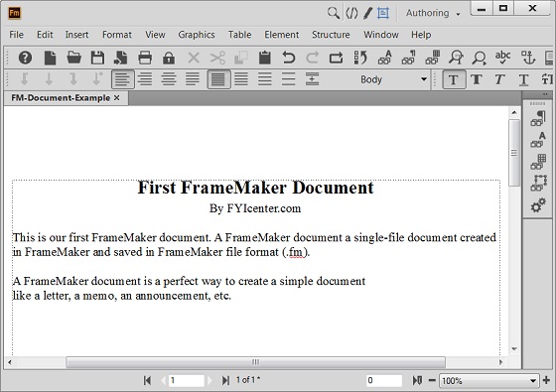Click the Copy icon in the toolbar
556x392 pixels.
point(241,58)
